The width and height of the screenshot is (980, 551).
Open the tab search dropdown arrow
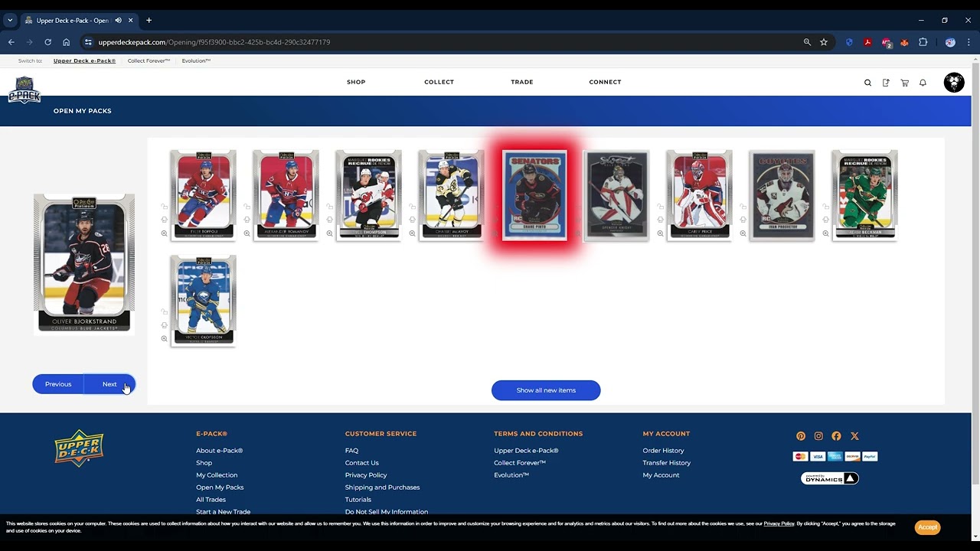click(10, 21)
